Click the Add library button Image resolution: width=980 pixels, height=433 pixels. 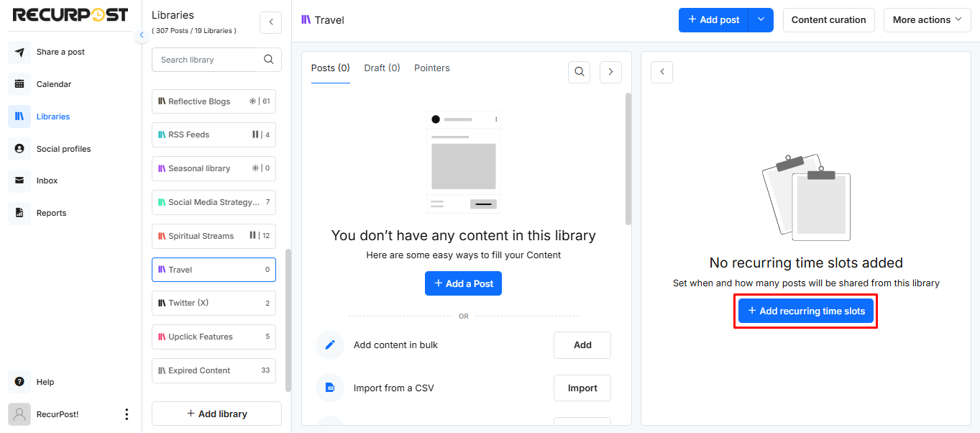[216, 414]
